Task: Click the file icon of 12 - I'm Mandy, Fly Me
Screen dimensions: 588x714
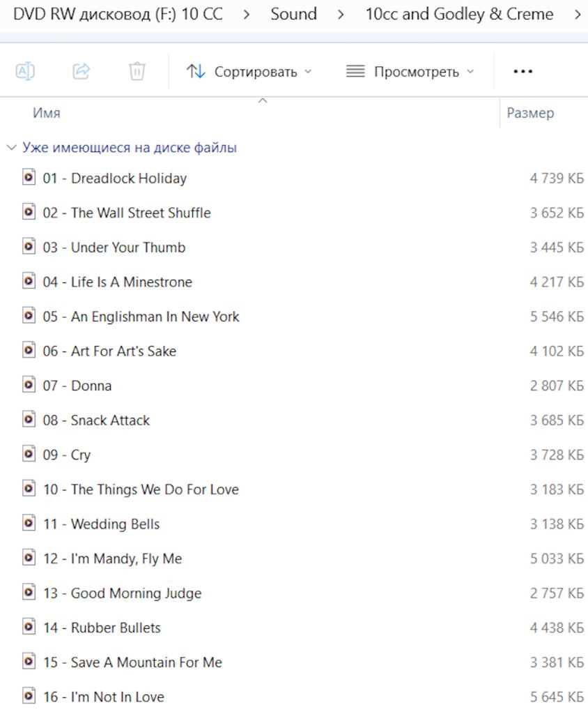Action: [x=29, y=559]
